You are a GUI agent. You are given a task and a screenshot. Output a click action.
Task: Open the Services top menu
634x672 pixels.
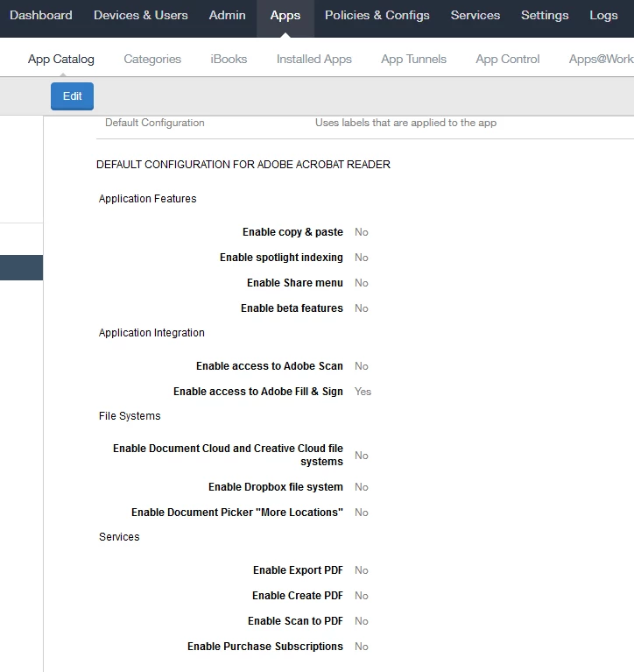[x=475, y=16]
